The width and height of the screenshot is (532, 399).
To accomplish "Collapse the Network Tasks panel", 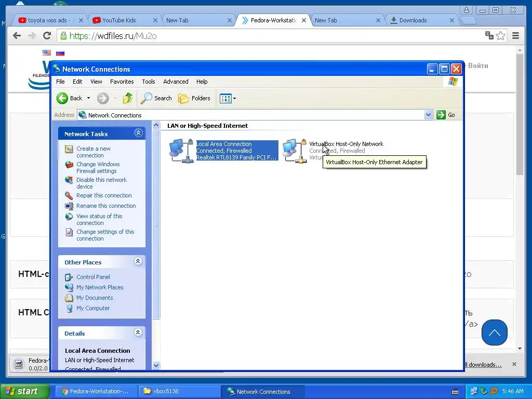I will coord(138,133).
